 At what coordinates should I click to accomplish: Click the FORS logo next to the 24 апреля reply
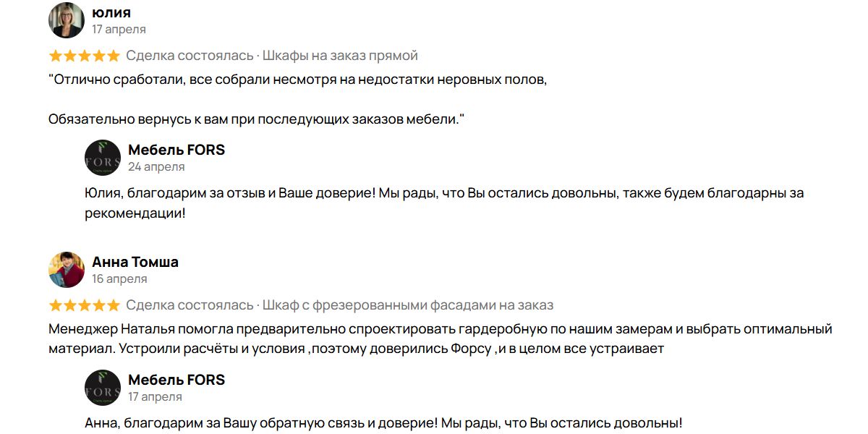(x=103, y=158)
